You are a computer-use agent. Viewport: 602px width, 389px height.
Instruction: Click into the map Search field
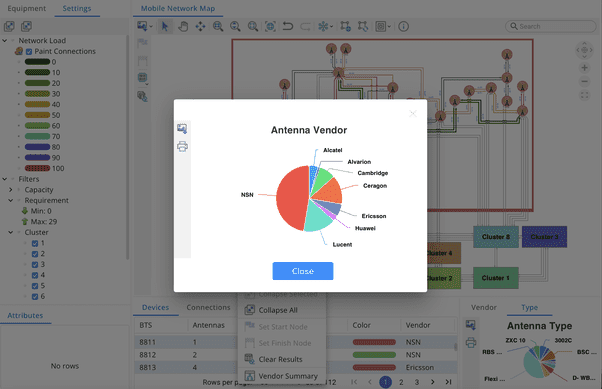coord(551,26)
